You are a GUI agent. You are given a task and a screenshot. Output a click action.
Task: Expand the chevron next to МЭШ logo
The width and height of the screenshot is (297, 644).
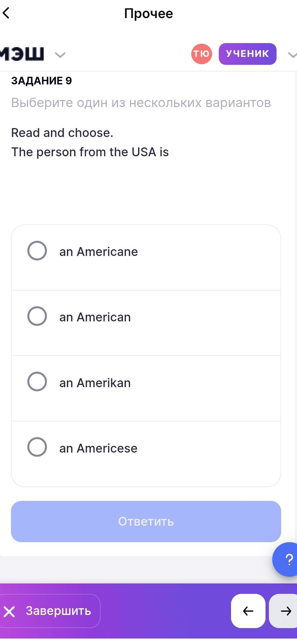pos(60,55)
